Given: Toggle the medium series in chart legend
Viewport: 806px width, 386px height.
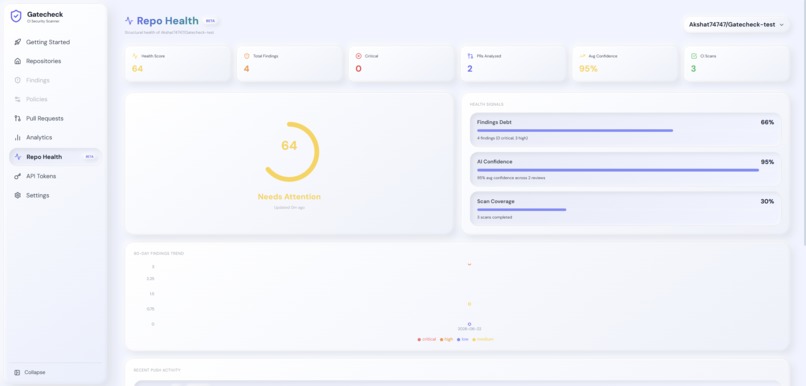Looking at the screenshot, I should coord(483,339).
